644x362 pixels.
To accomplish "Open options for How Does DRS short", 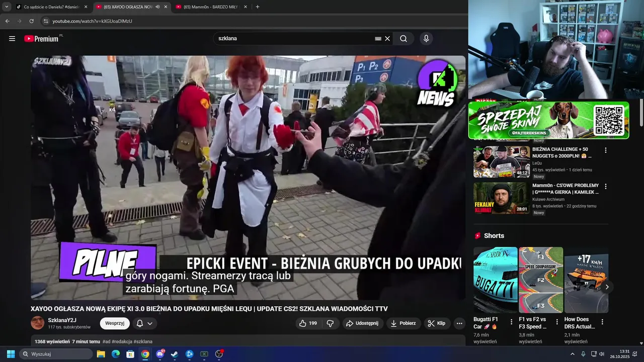I will pos(602,322).
